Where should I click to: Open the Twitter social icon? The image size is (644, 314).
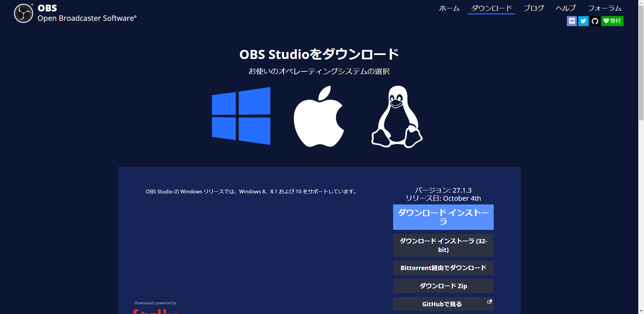pos(583,21)
